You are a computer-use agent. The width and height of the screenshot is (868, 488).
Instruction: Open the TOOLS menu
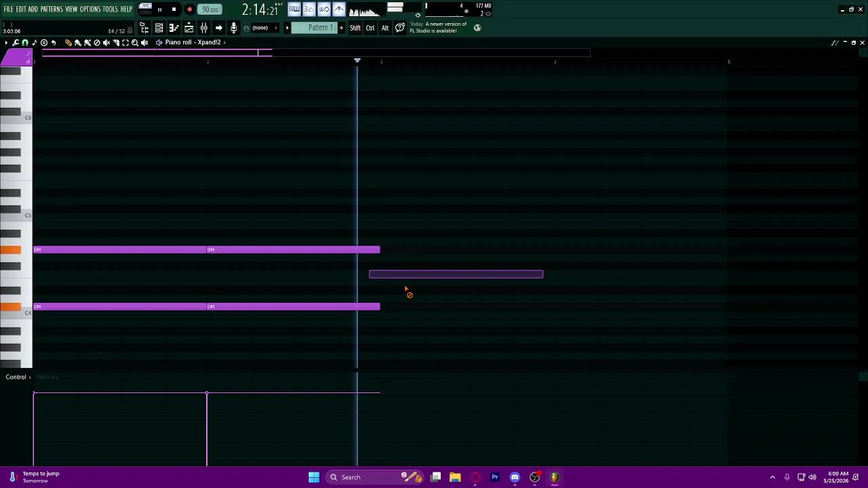111,9
